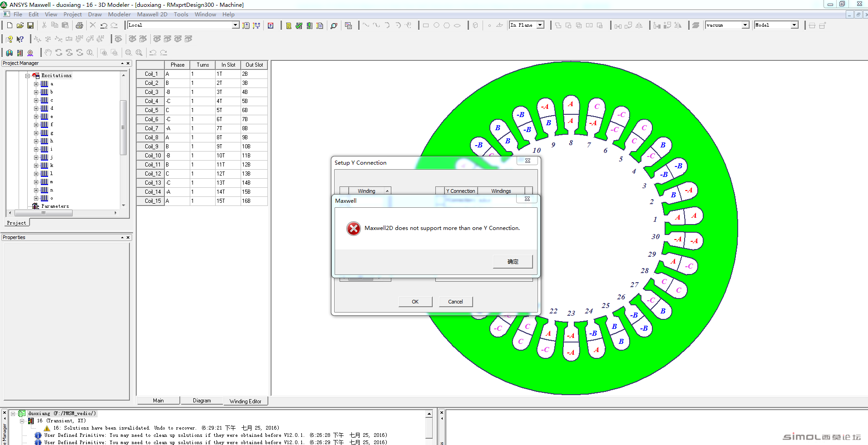Open the Local coordinate system dropdown
The height and width of the screenshot is (445, 868).
click(236, 25)
